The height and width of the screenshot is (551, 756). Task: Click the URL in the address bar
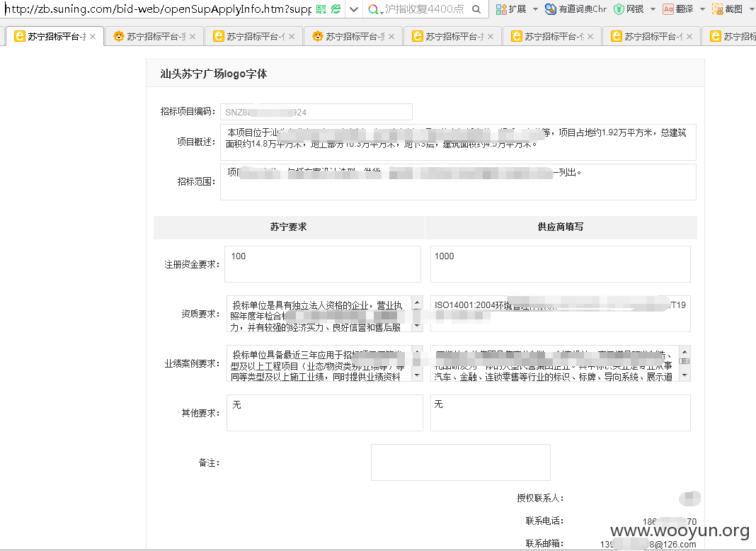pos(158,9)
